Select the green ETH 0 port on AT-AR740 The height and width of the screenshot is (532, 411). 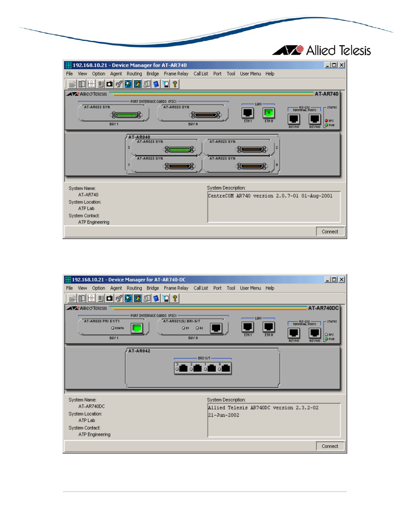pyautogui.click(x=269, y=113)
